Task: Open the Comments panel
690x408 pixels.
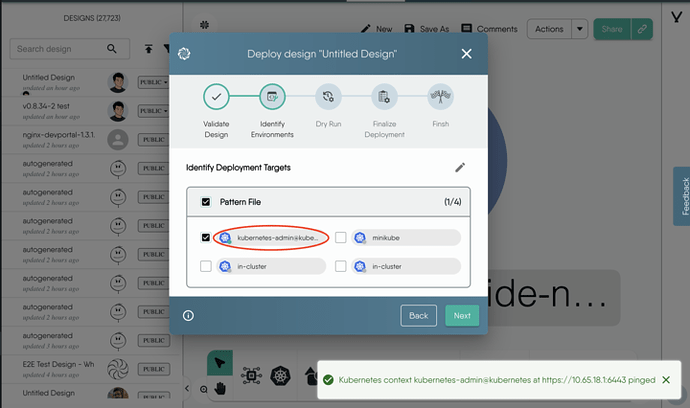Action: [489, 29]
